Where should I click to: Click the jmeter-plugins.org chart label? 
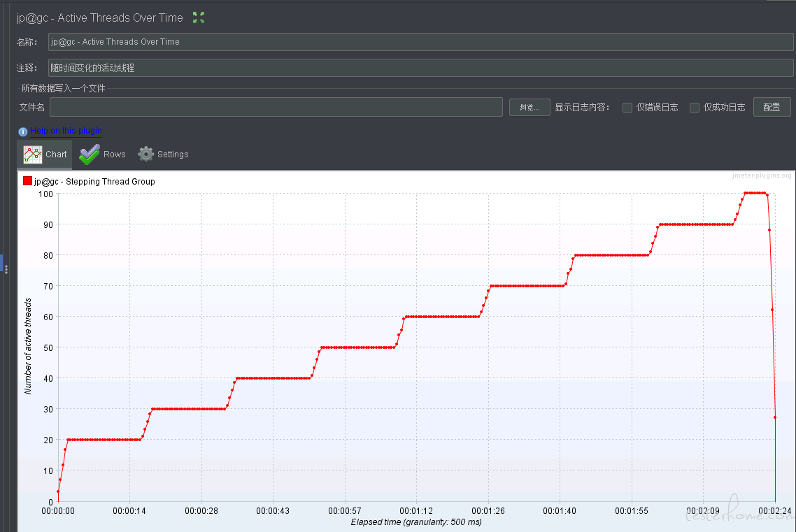point(762,175)
